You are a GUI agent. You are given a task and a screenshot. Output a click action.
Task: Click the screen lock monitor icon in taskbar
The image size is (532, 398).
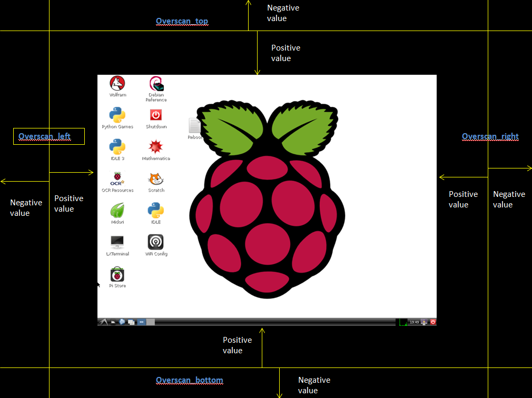(424, 322)
